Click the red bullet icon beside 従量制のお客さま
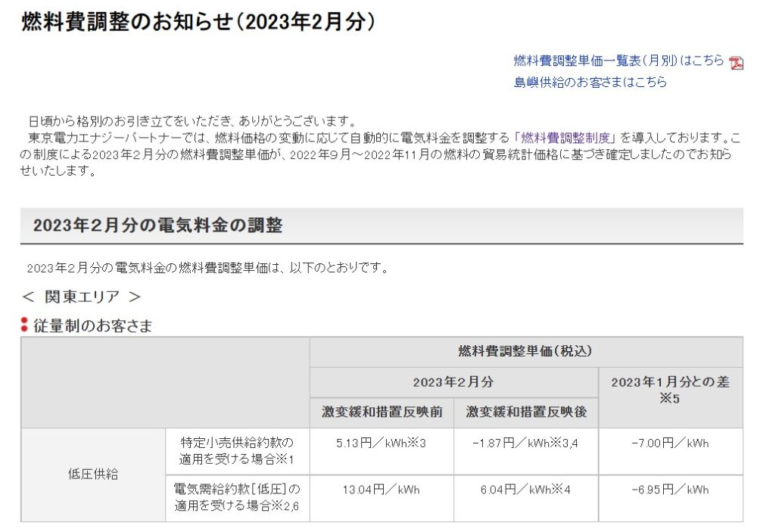This screenshot has width=757, height=532. (x=24, y=326)
